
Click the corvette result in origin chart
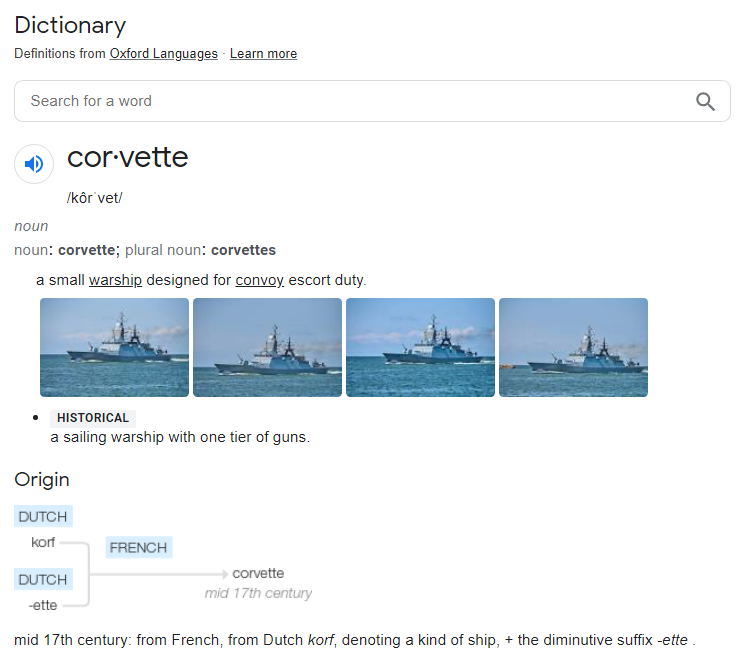point(258,573)
